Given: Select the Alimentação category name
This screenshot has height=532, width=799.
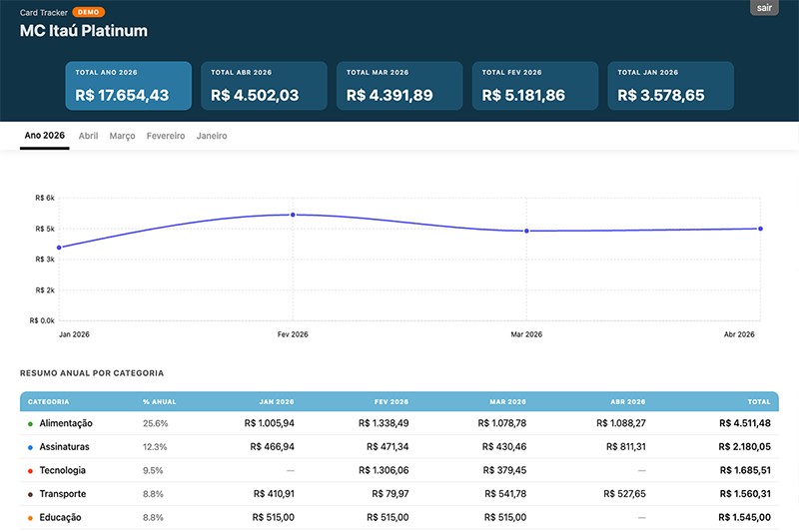Looking at the screenshot, I should (66, 423).
